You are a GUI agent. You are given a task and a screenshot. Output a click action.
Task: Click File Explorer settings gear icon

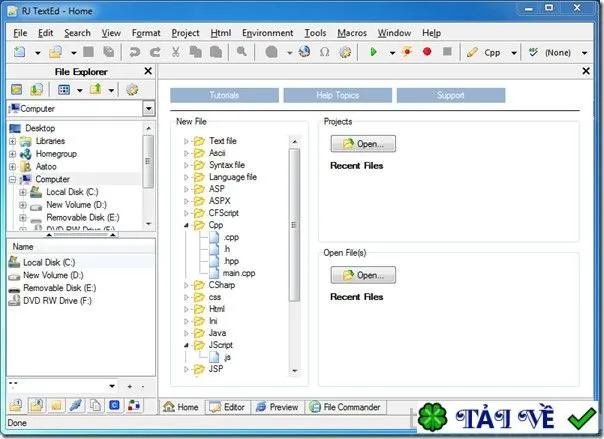(132, 90)
